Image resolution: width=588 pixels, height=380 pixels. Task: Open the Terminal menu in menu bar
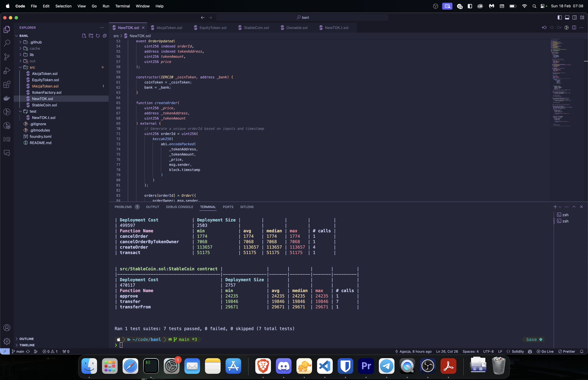(x=122, y=6)
